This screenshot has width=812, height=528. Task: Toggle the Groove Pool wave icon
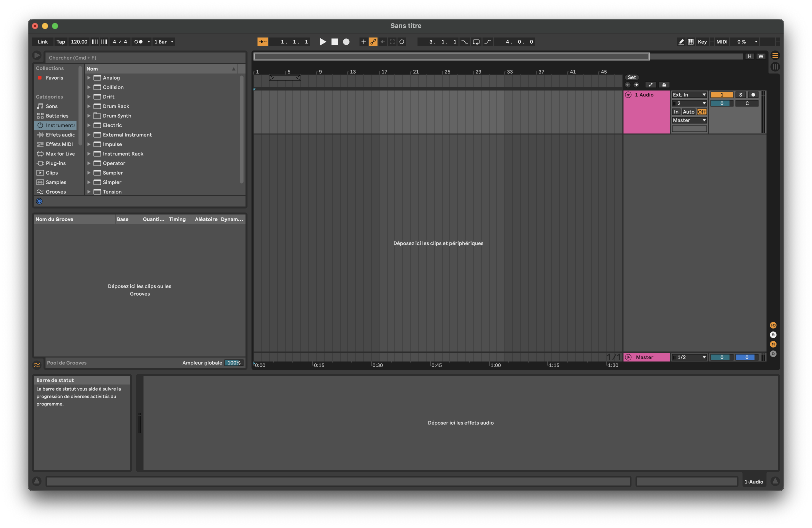37,365
